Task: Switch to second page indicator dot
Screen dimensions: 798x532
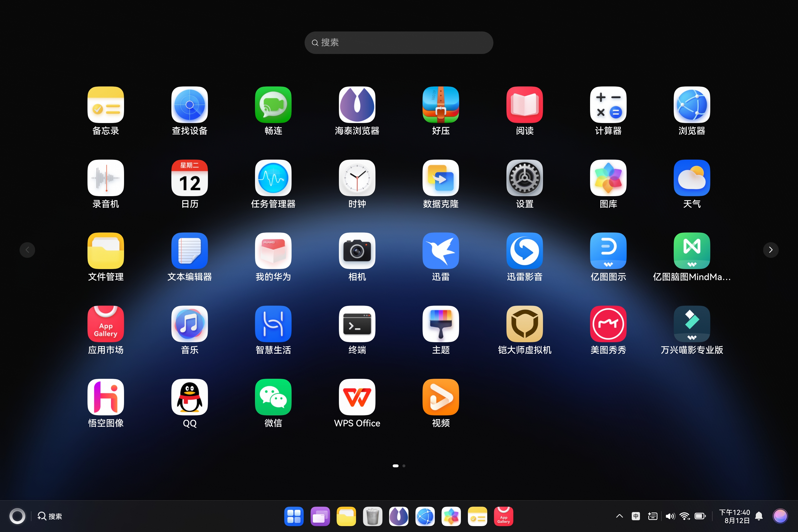Action: [404, 466]
